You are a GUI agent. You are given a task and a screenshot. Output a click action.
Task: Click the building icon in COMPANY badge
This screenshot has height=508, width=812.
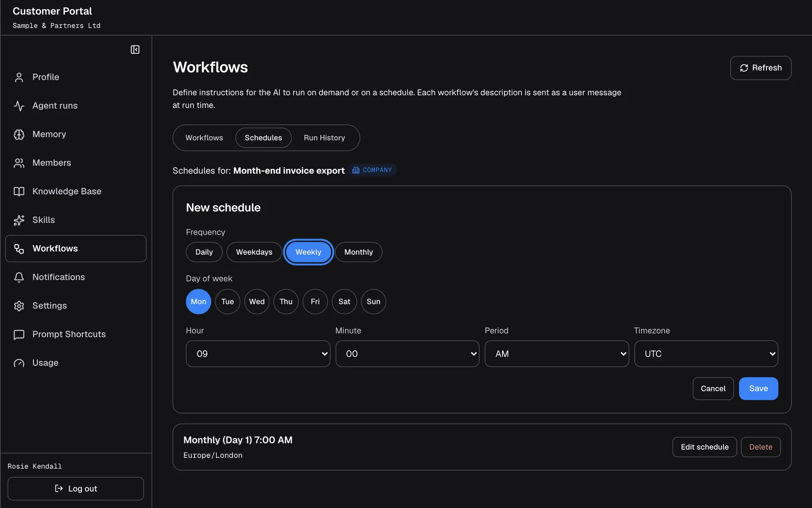[356, 170]
